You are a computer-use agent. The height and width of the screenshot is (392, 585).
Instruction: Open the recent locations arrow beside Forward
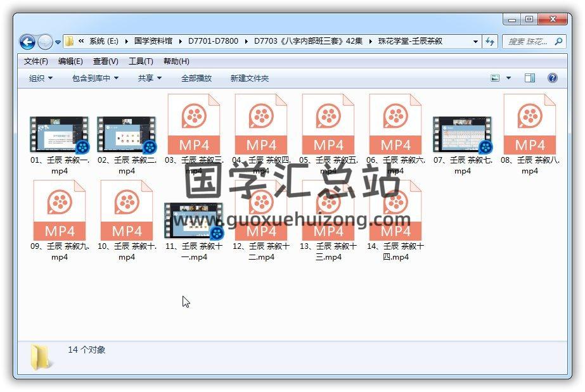point(58,42)
